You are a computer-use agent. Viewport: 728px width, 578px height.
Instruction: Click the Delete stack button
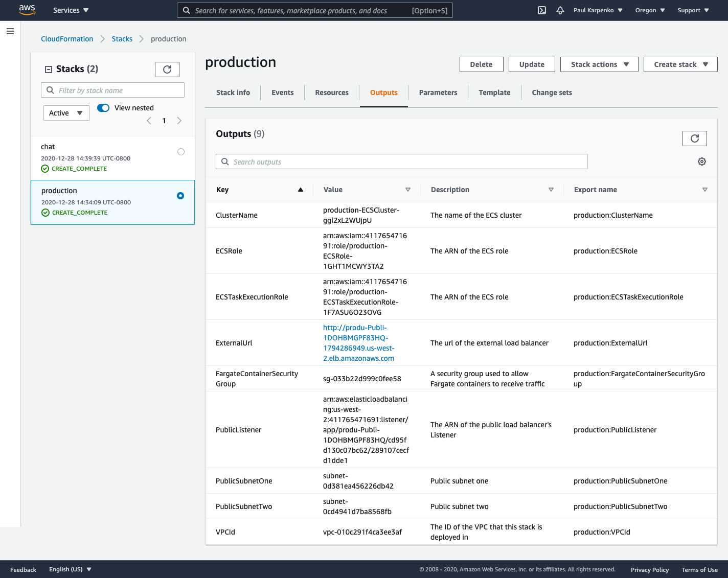(482, 64)
